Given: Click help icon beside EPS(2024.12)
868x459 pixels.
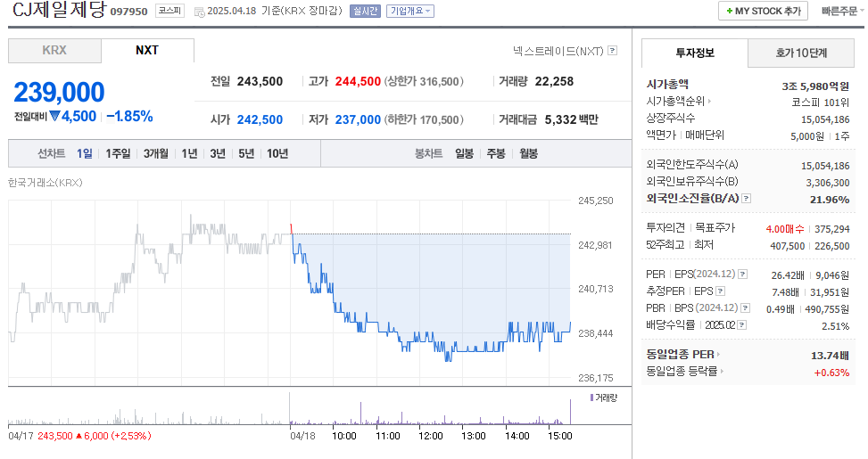Looking at the screenshot, I should point(743,275).
